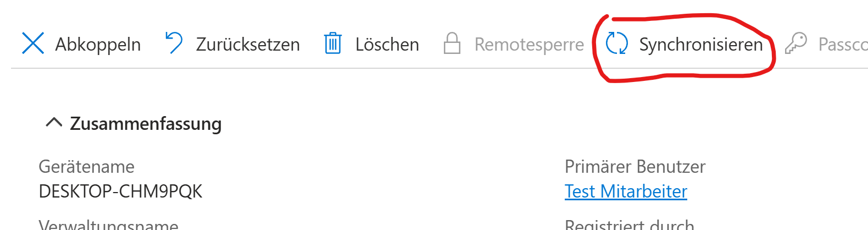
Task: Click the X icon beside Abkoppeln
Action: [33, 43]
